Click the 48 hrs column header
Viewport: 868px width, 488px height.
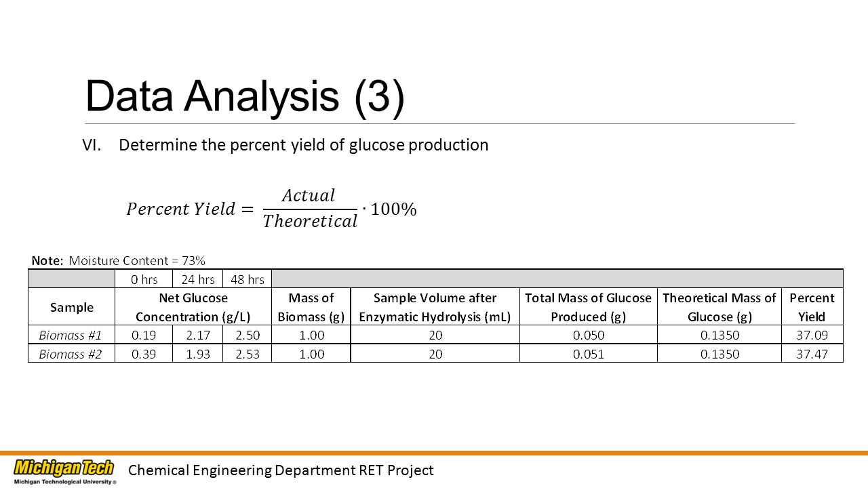tap(247, 279)
